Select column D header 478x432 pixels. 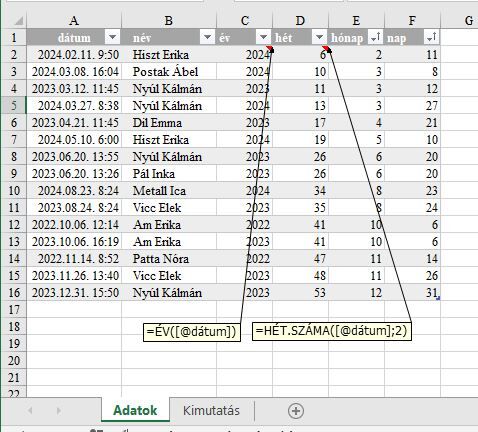[x=300, y=21]
